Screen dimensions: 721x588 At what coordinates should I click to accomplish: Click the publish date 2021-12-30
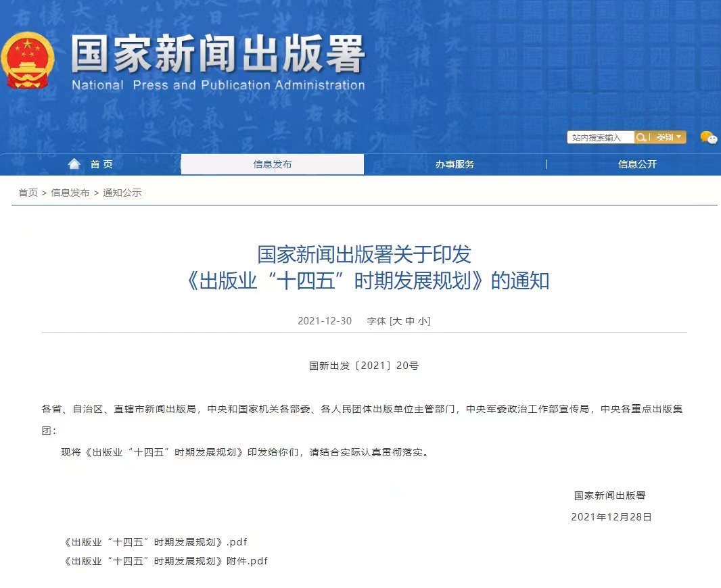pos(325,321)
